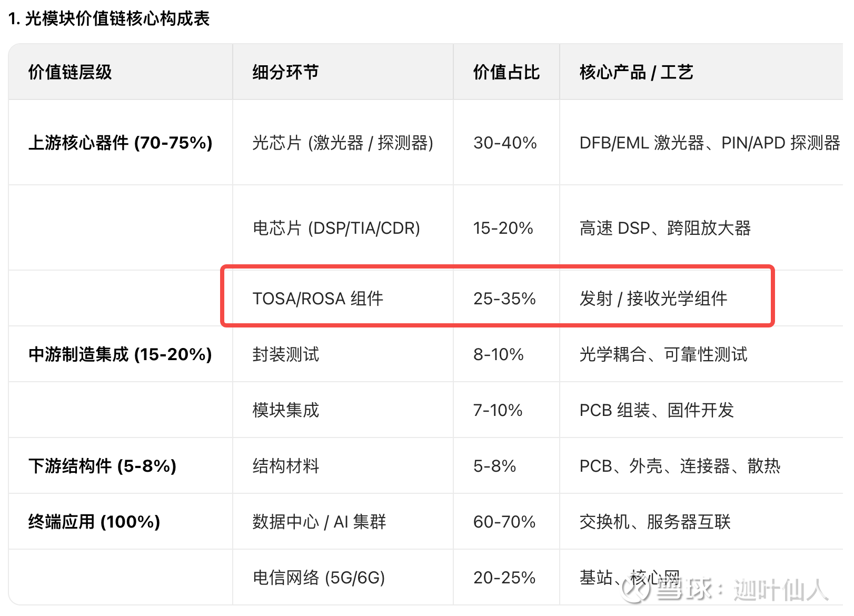Click the 封装测试 cell
854x616 pixels.
pos(286,354)
